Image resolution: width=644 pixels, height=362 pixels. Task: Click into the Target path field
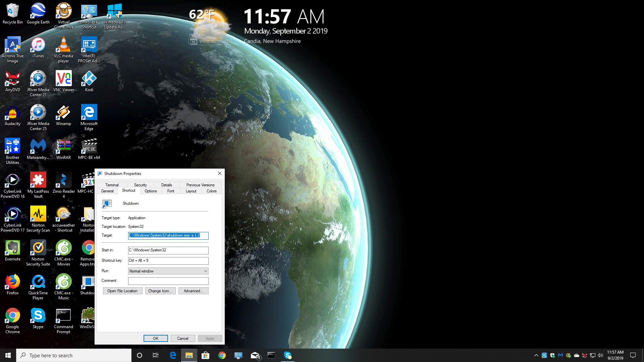pos(168,235)
